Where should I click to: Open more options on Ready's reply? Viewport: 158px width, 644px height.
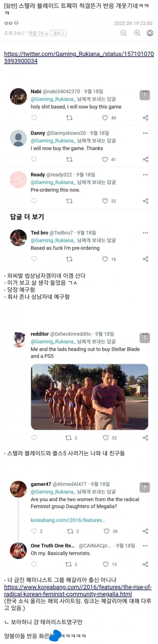coord(146,175)
